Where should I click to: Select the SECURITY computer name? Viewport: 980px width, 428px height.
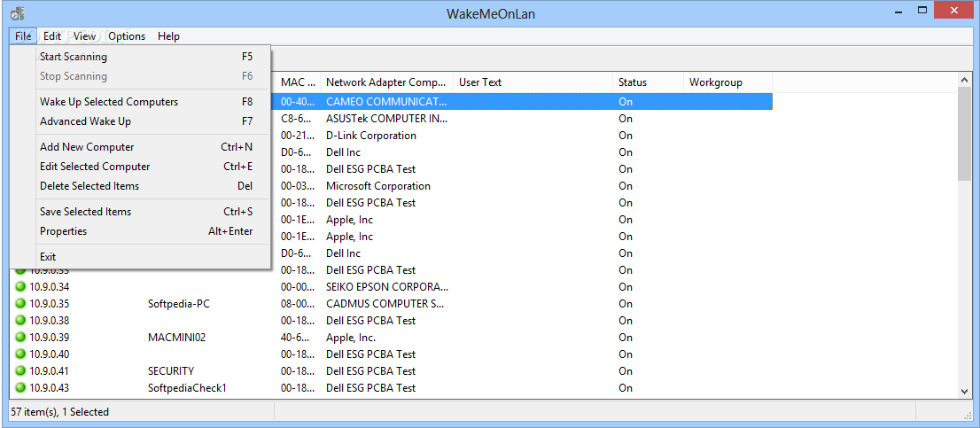click(x=171, y=371)
